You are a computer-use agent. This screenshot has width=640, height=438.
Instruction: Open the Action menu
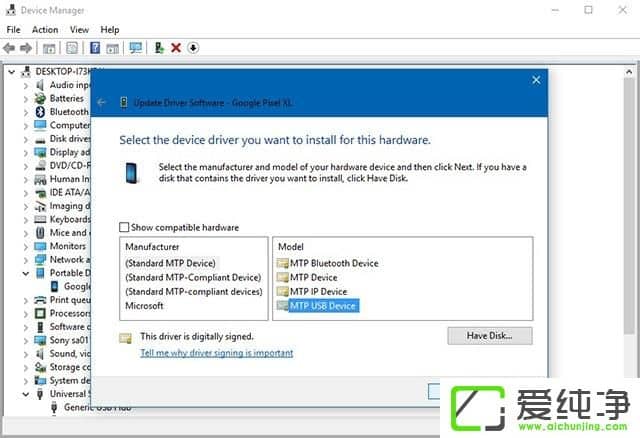pyautogui.click(x=45, y=30)
